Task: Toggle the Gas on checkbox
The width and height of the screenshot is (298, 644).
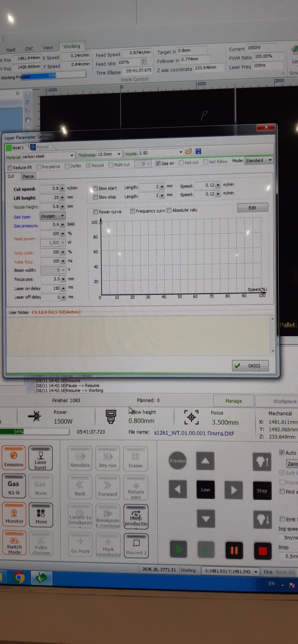Action: [x=158, y=164]
